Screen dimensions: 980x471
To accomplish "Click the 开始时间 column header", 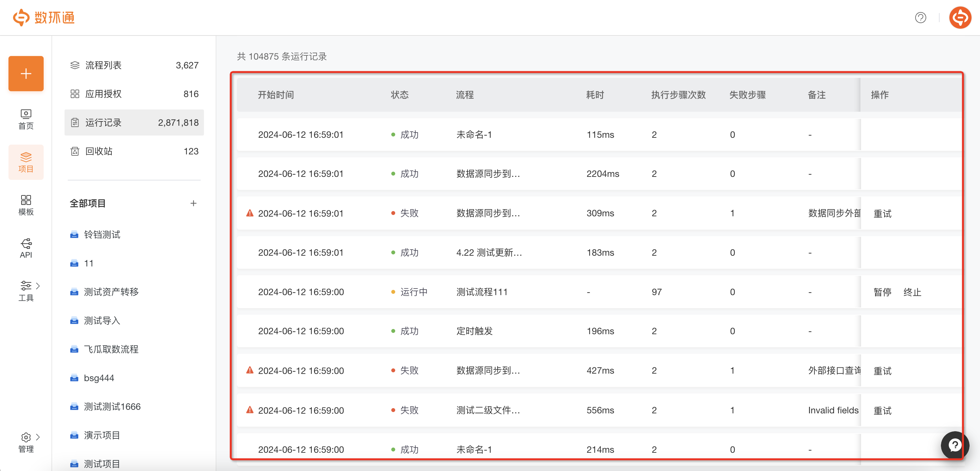I will tap(276, 95).
